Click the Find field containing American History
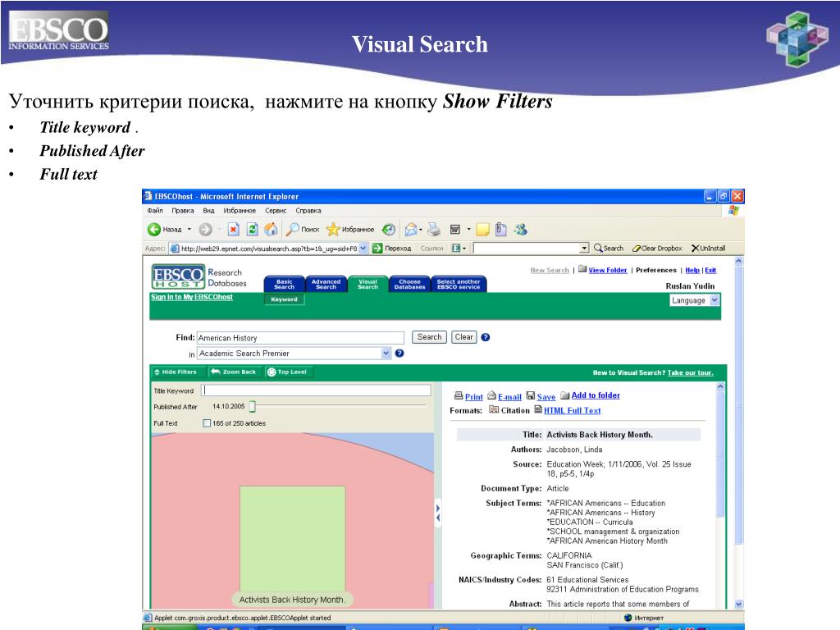The height and width of the screenshot is (630, 840). point(300,337)
